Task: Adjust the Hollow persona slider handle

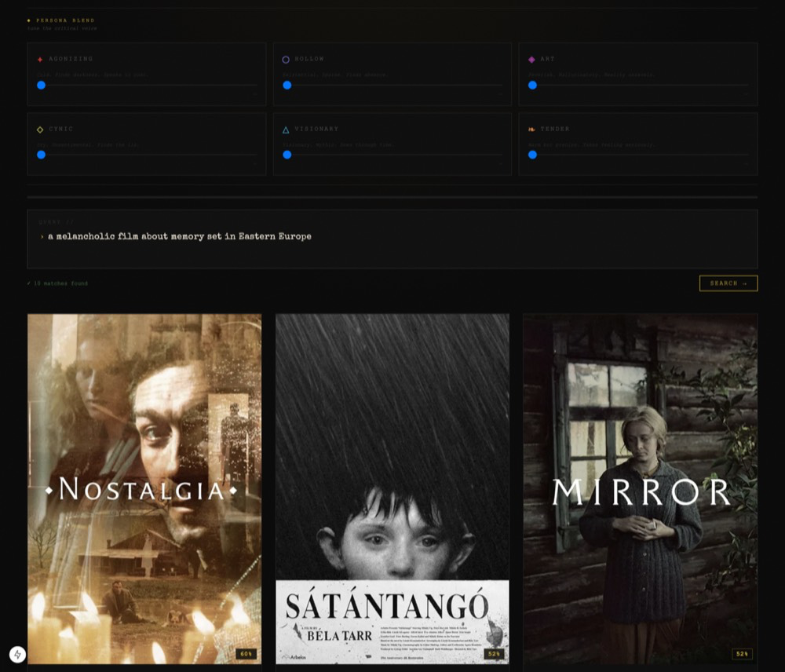Action: click(x=287, y=85)
